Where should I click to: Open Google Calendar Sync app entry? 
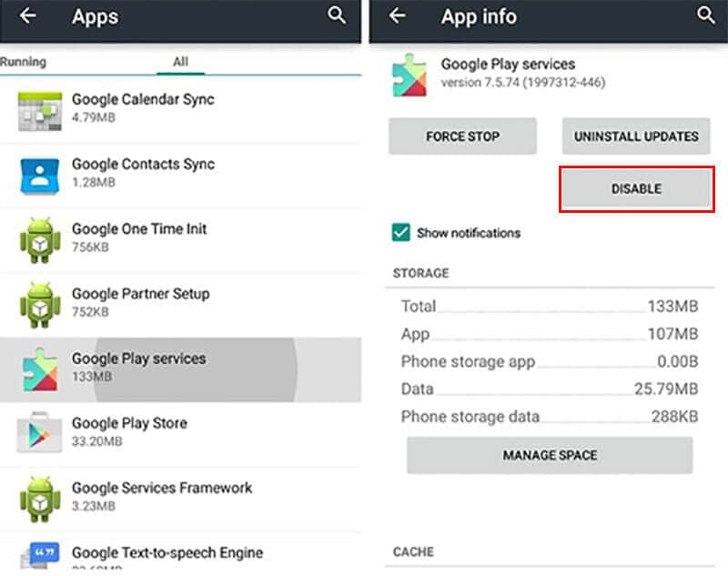[x=180, y=110]
